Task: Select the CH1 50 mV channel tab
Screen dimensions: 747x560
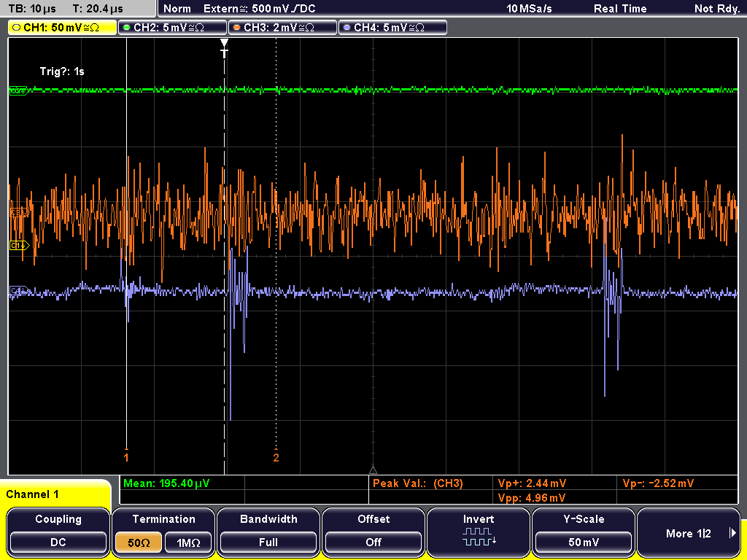Action: [62, 28]
